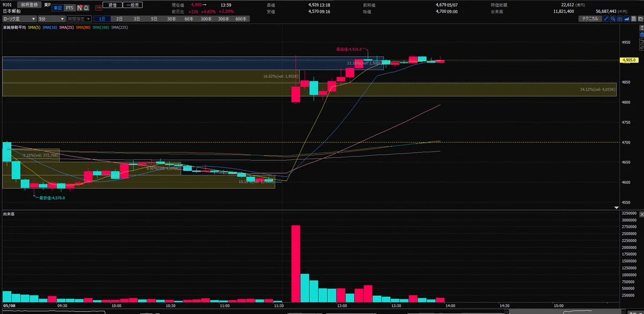
Task: Toggle the volume 出 icon
Action: point(619,18)
